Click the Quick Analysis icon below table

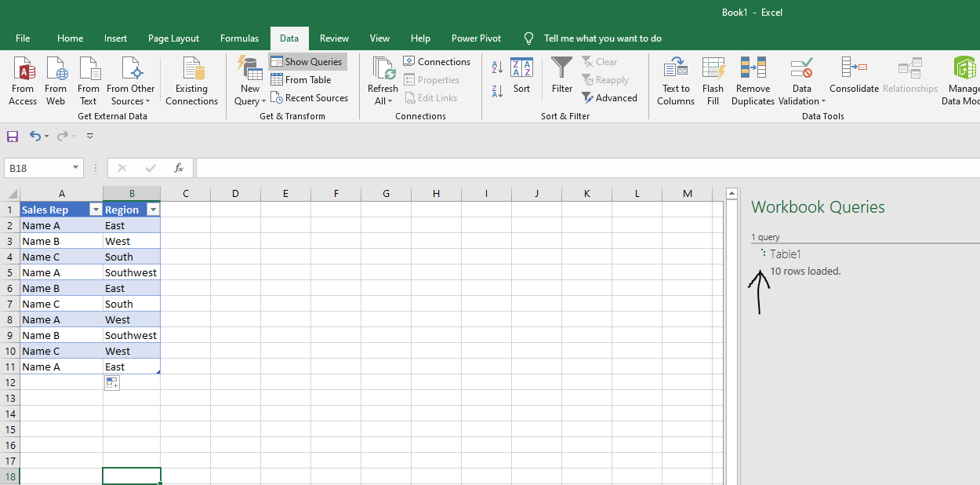tap(111, 383)
